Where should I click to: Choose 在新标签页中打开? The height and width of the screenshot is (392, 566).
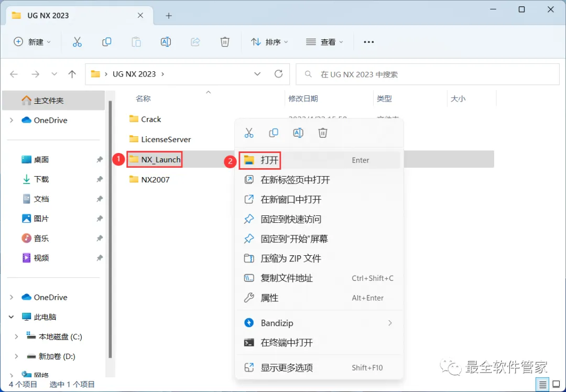(319, 180)
